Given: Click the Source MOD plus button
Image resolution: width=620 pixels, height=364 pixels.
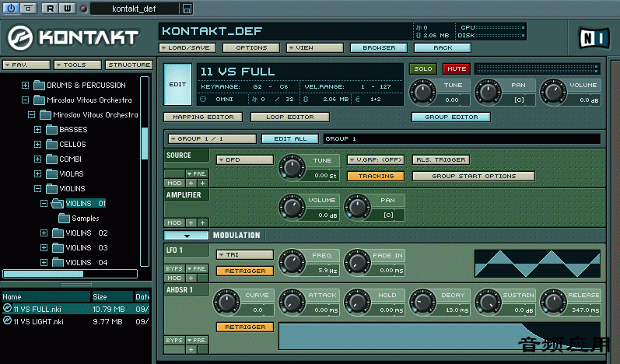Looking at the screenshot, I should click(x=191, y=183).
